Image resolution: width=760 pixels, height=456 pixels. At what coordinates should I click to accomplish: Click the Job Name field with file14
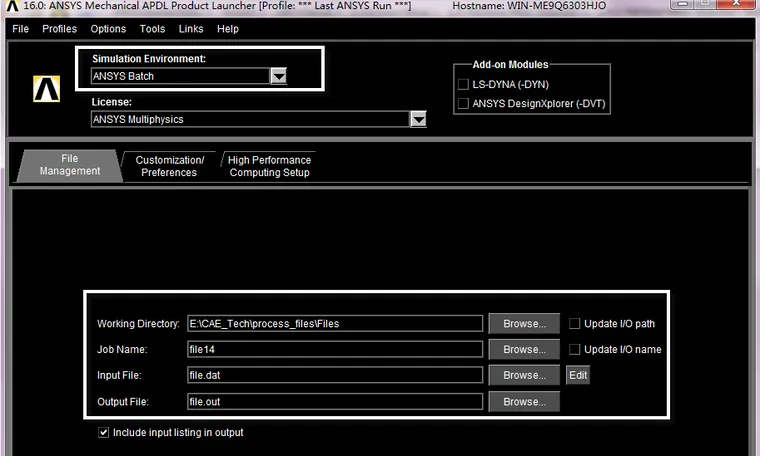[335, 349]
